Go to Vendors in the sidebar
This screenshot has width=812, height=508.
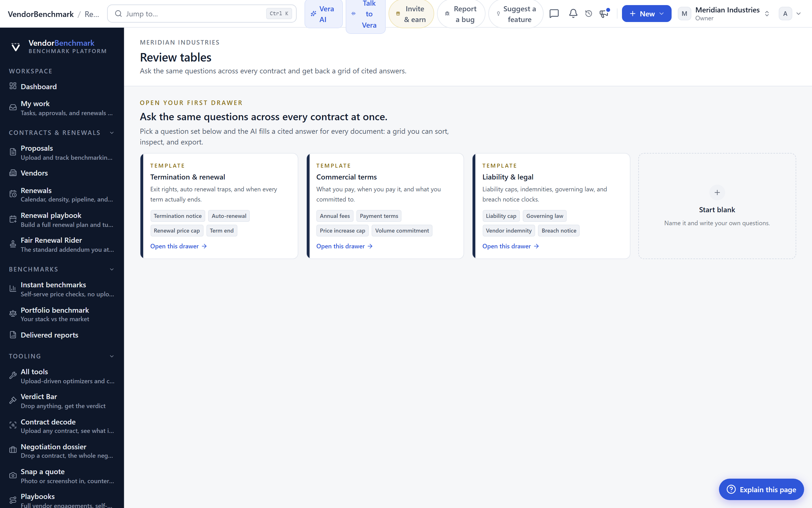click(x=62, y=173)
